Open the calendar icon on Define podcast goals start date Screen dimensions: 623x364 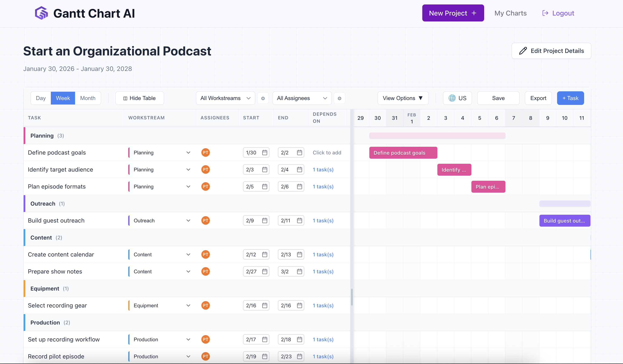click(x=265, y=152)
